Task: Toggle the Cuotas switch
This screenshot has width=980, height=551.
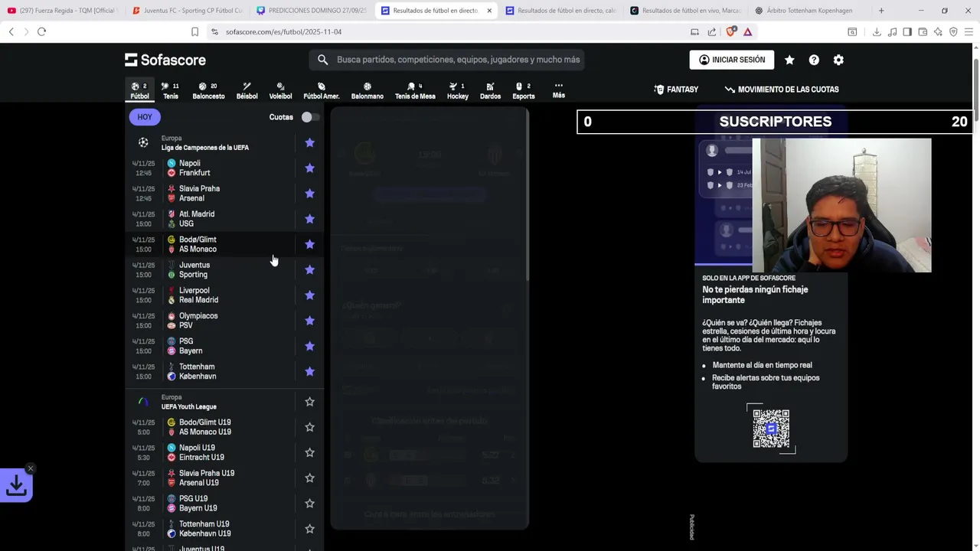Action: tap(309, 117)
